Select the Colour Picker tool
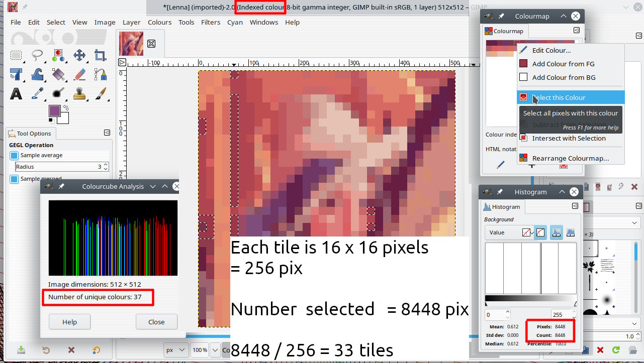This screenshot has width=644, height=363. point(38,93)
